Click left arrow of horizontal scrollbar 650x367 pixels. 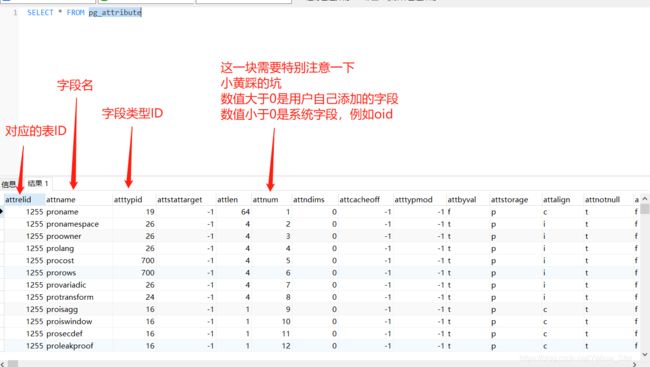pyautogui.click(x=2, y=364)
